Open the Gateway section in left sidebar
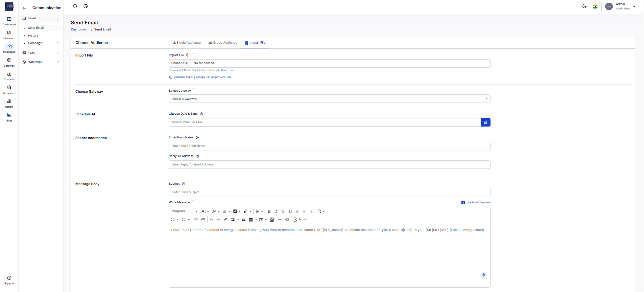 9,62
